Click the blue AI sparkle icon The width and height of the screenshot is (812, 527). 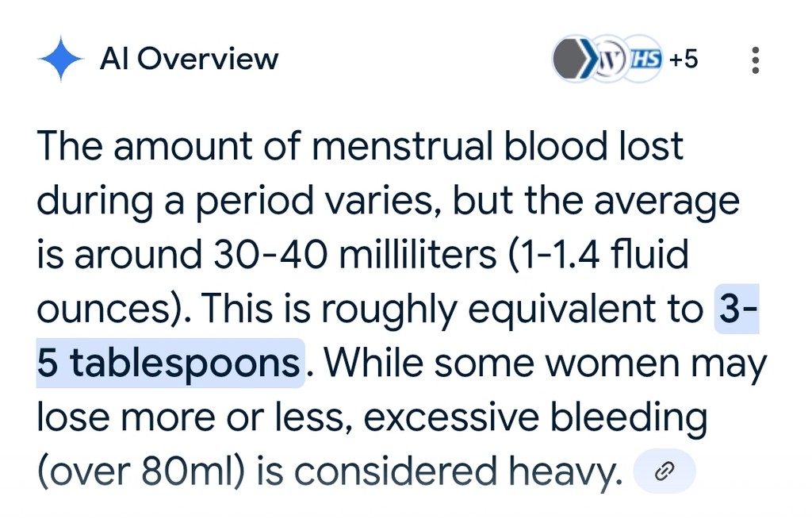point(60,59)
